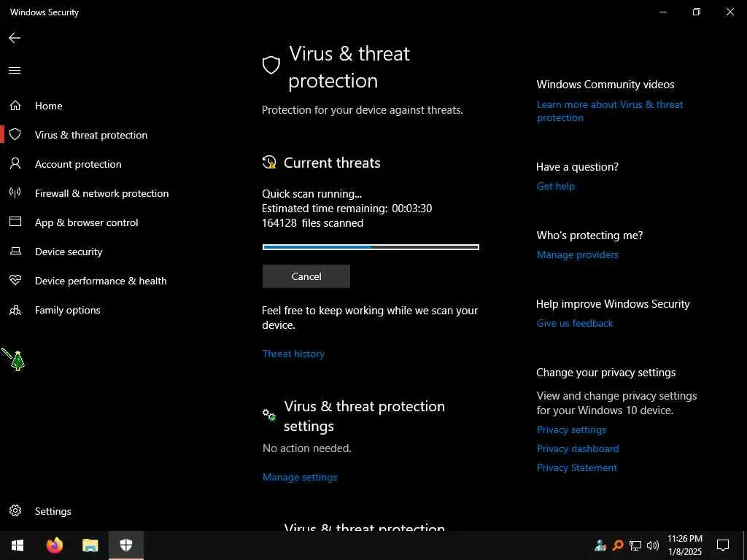The height and width of the screenshot is (560, 747).
Task: Cancel the running quick scan
Action: click(x=306, y=276)
